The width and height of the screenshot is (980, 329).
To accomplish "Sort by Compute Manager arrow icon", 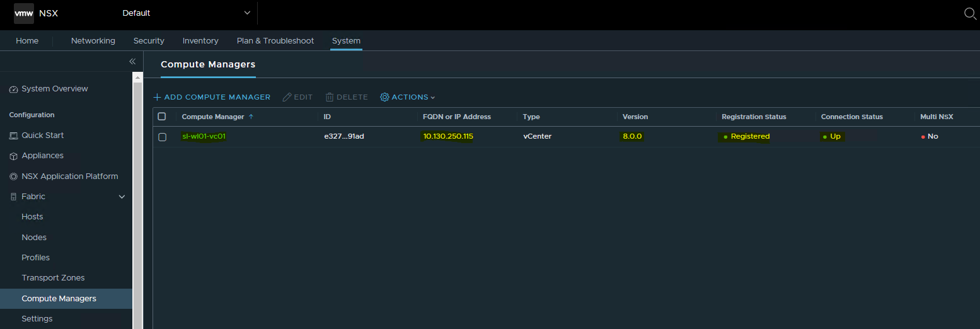I will [251, 117].
